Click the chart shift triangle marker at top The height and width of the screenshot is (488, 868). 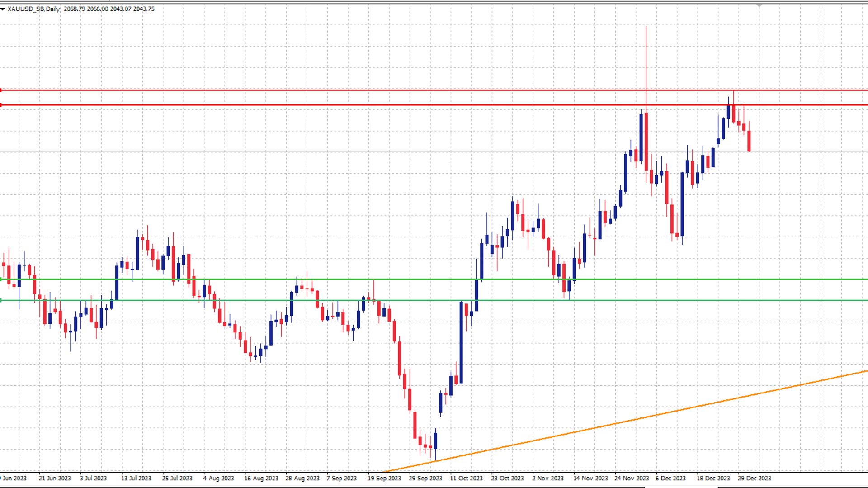[x=759, y=5]
